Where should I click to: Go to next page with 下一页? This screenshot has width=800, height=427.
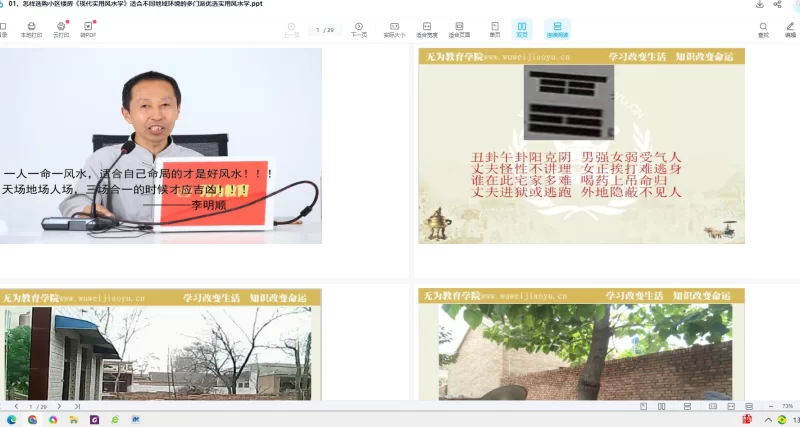(358, 28)
